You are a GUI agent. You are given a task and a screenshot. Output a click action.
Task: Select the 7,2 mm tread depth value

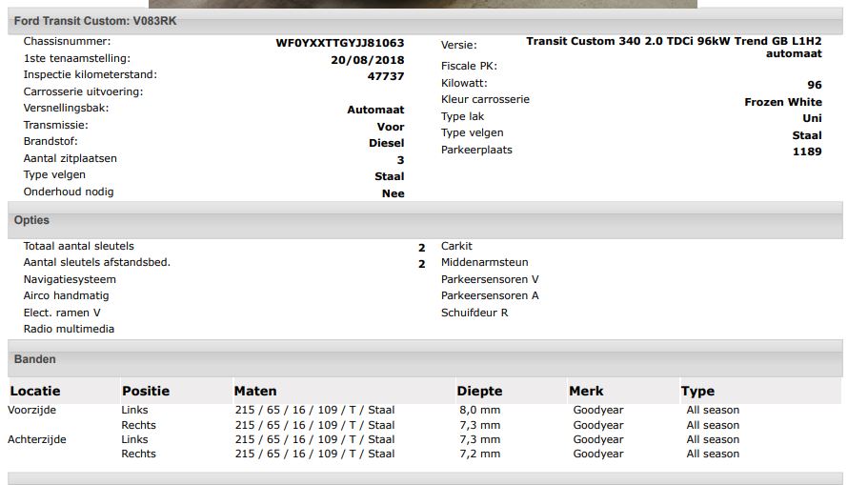click(x=478, y=455)
